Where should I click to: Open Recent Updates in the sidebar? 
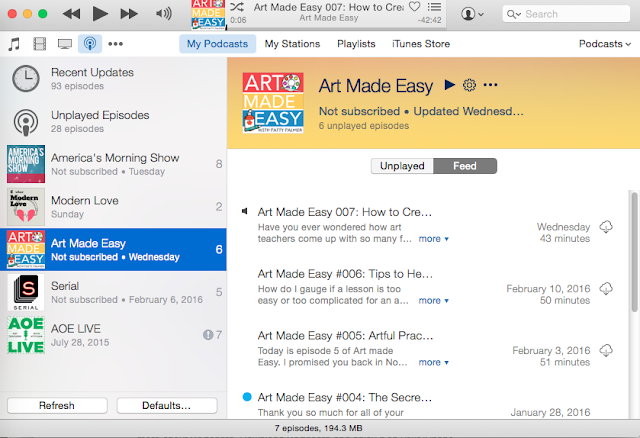click(x=113, y=78)
